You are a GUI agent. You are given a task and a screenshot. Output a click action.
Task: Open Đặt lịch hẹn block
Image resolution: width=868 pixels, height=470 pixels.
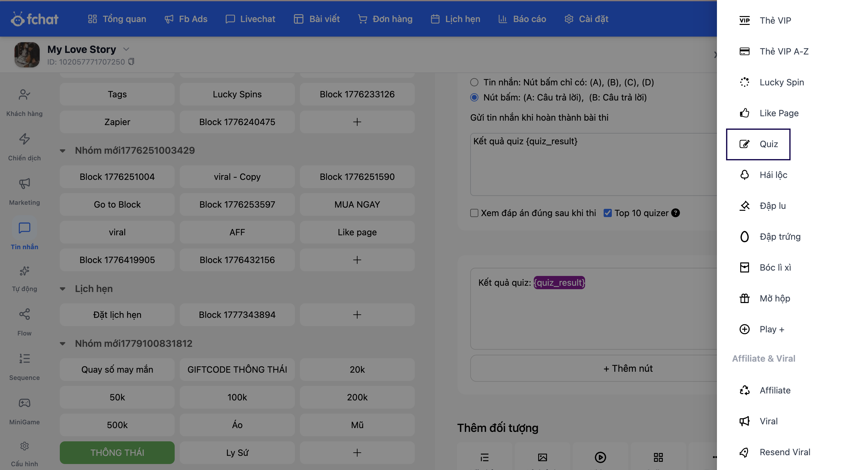point(117,315)
